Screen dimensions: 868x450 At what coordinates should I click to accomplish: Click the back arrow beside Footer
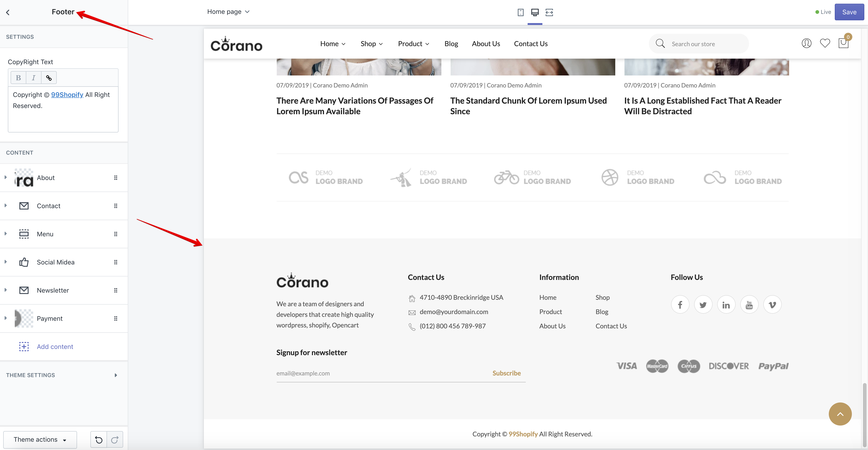tap(8, 12)
